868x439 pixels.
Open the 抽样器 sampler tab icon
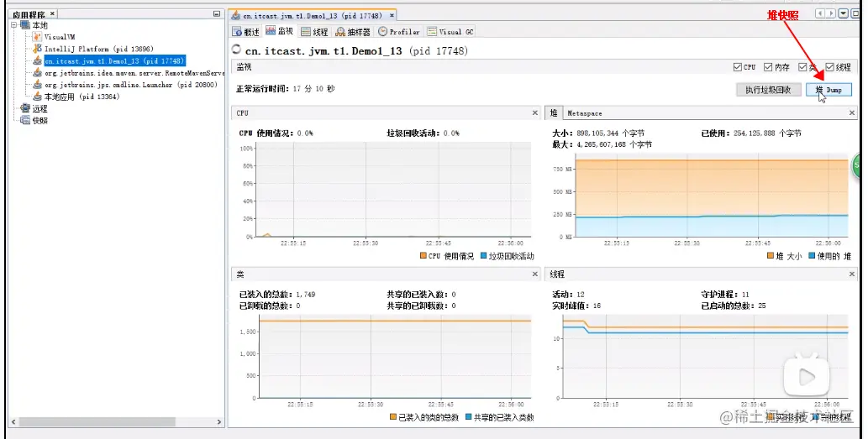pos(340,32)
